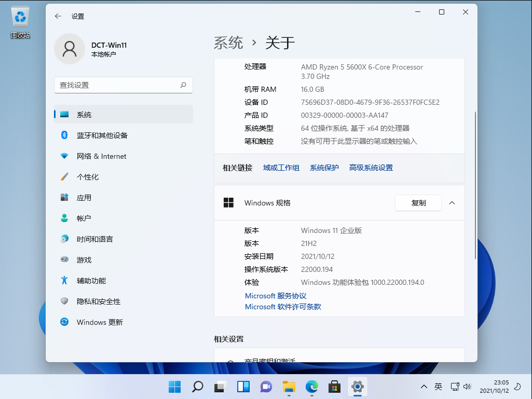Select 网络 & Internet in the sidebar

click(x=124, y=156)
